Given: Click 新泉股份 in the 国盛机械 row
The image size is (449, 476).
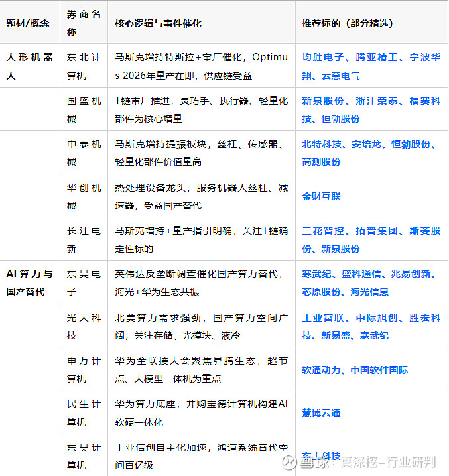Looking at the screenshot, I should coord(322,101).
